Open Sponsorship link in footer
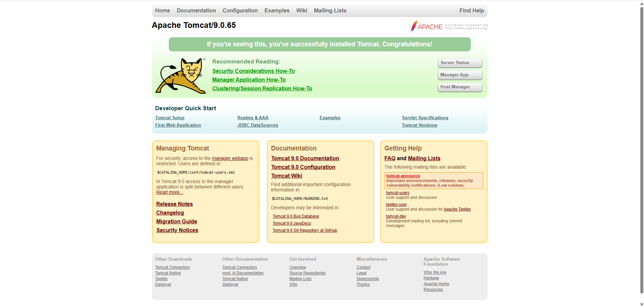Viewport: 644px width, 306px height. coord(367,279)
